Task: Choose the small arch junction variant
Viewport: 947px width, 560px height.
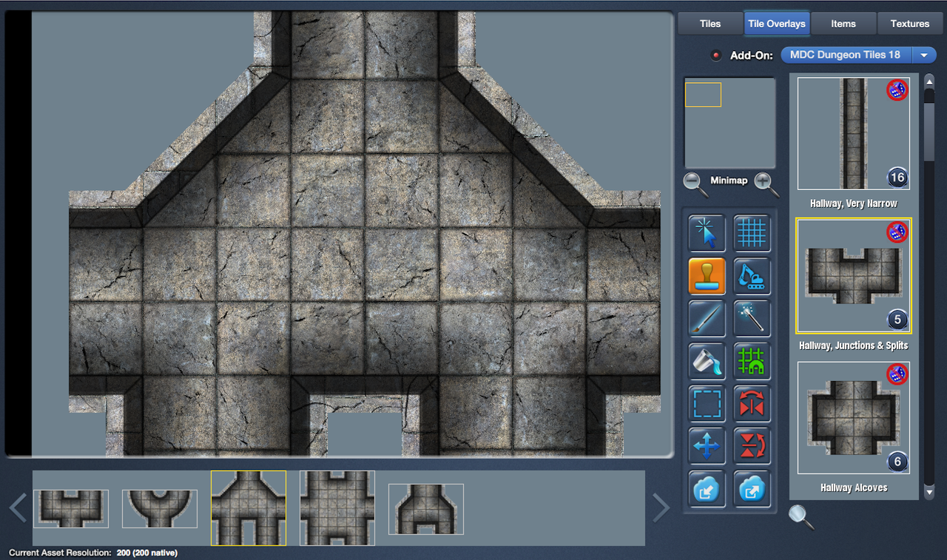Action: (x=426, y=509)
